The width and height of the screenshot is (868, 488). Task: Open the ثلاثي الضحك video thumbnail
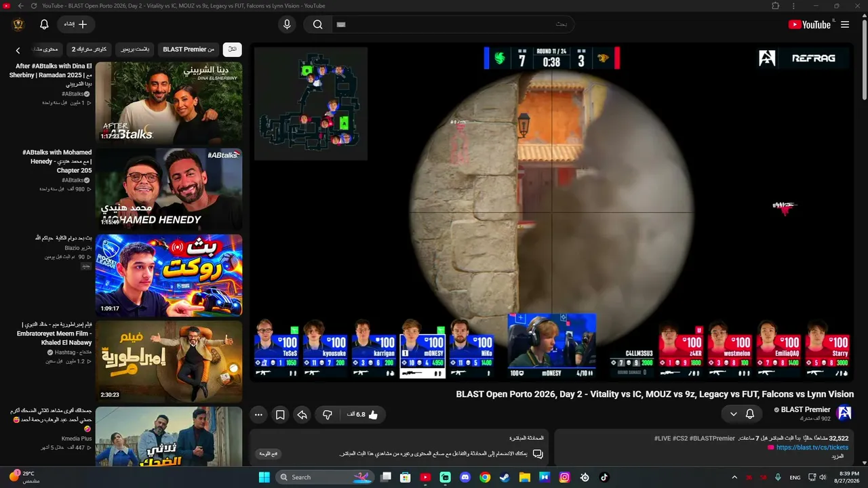[169, 436]
